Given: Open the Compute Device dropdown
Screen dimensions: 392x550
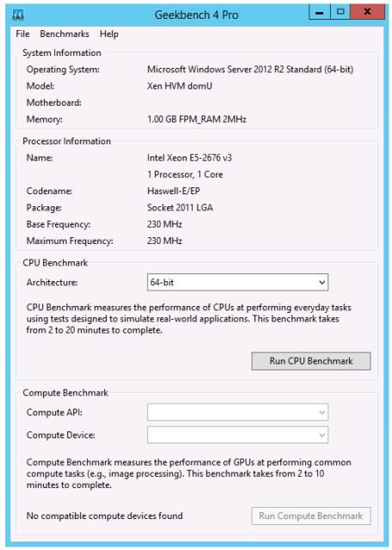Looking at the screenshot, I should coord(237,435).
